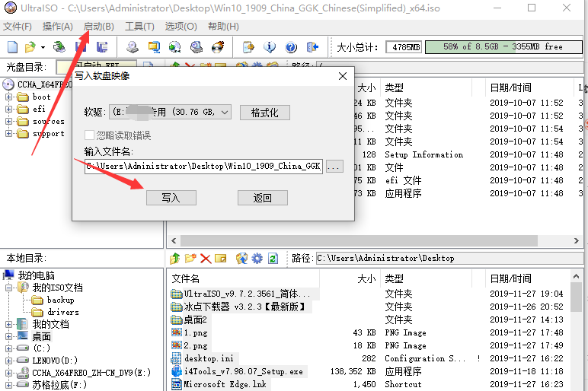Click the Save As toolbar icon
Screen dimensions: 588x391
pos(102,47)
